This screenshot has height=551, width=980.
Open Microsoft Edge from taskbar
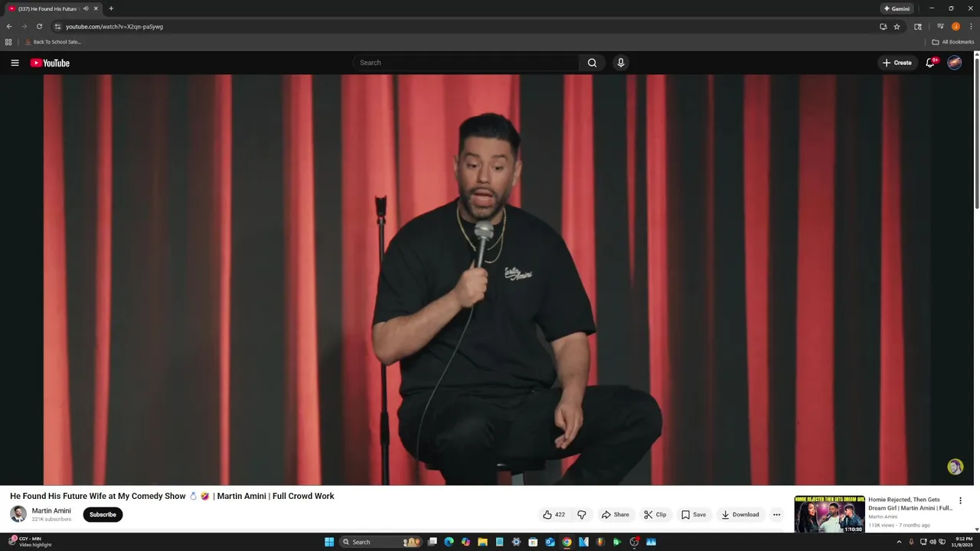tap(449, 542)
